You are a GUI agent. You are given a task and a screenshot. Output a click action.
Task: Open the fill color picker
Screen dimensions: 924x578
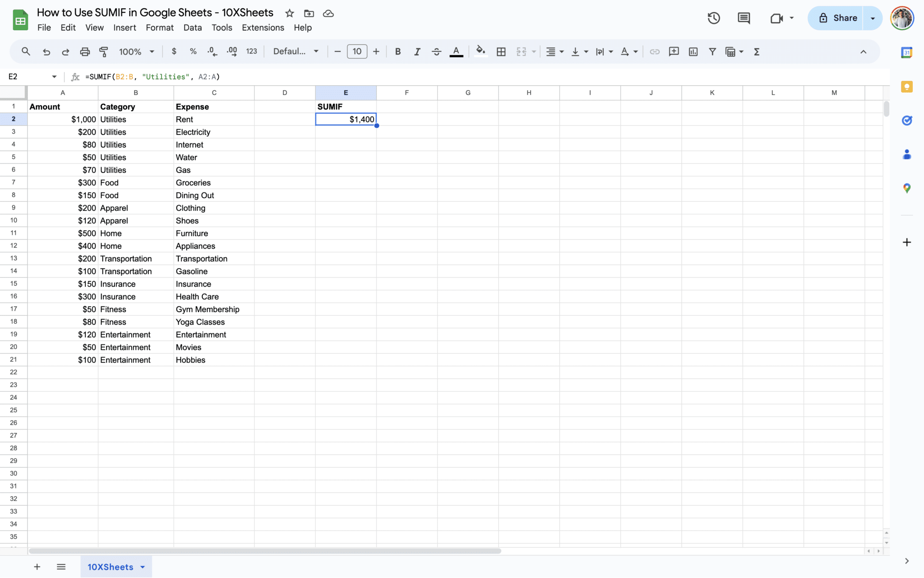[x=480, y=51]
